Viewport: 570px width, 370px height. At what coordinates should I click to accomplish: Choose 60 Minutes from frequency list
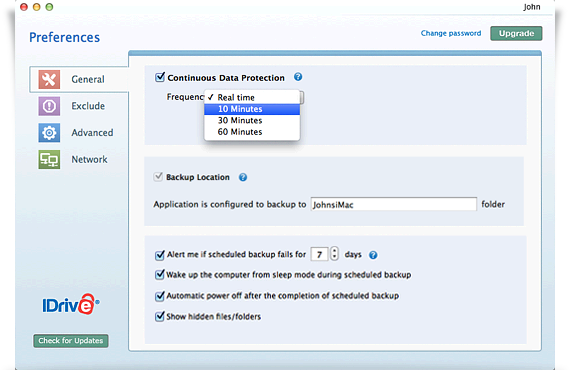click(x=252, y=132)
